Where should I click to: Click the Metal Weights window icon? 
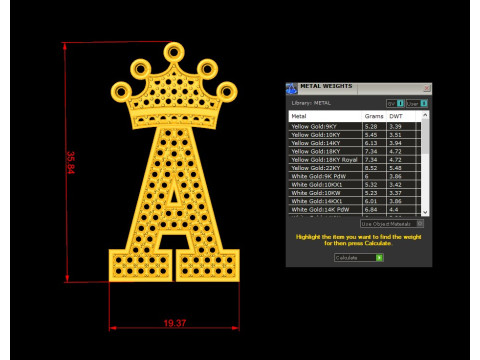pyautogui.click(x=291, y=89)
